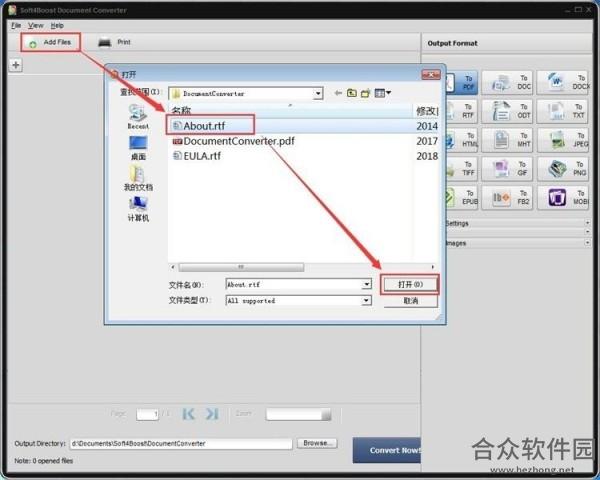600x480 pixels.
Task: Select To EPUB output format
Action: click(461, 198)
